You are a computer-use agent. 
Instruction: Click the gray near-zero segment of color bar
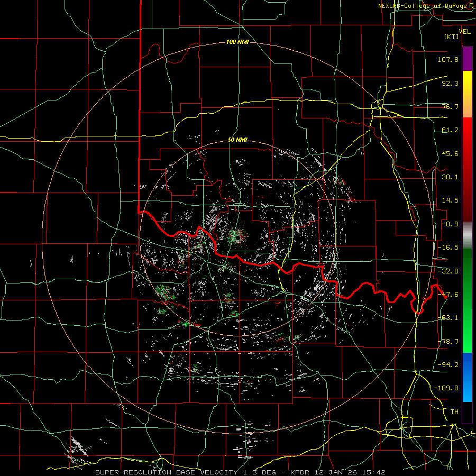(x=467, y=235)
